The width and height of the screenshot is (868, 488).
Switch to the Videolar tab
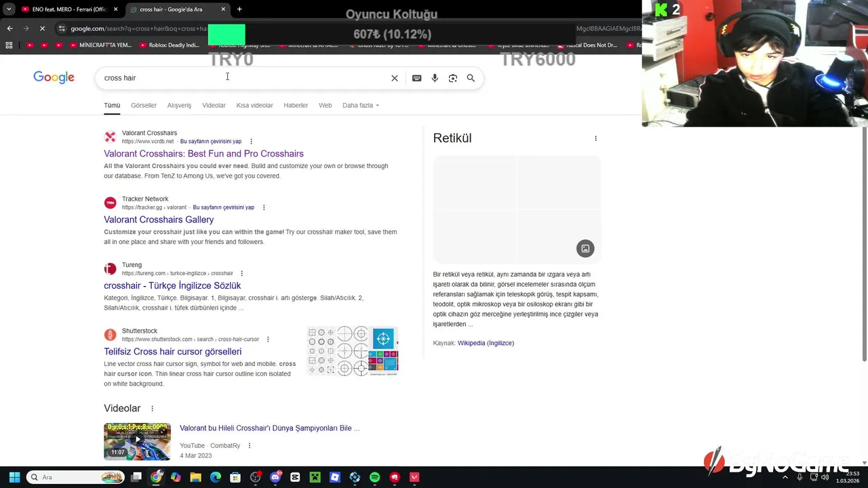pos(214,106)
